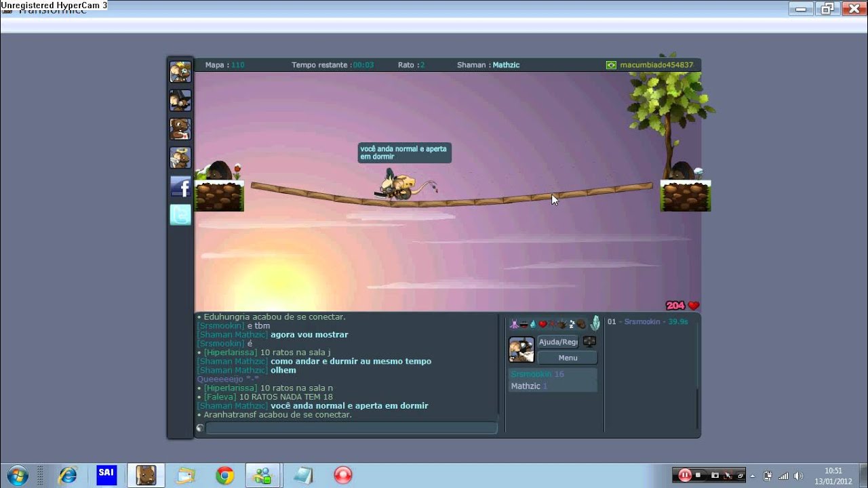Open the notepad-like taskbar icon
This screenshot has height=488, width=868.
(x=304, y=475)
